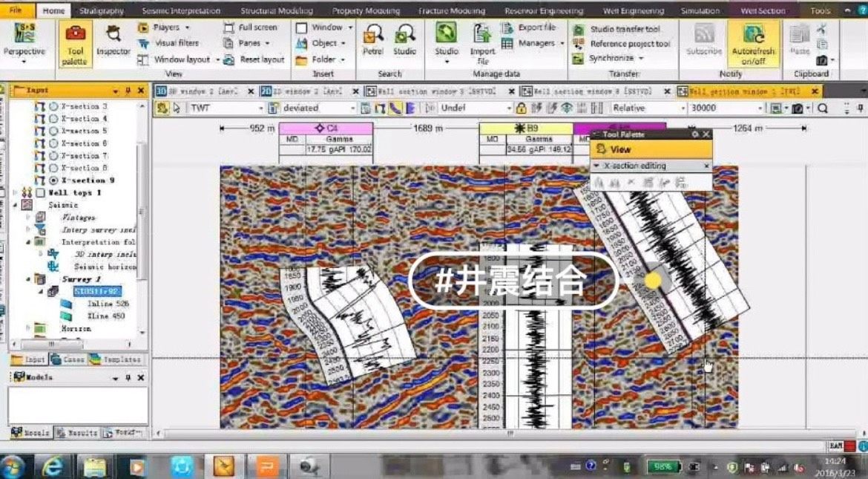Select X-section 6 radio button
The image size is (868, 479).
coord(53,143)
